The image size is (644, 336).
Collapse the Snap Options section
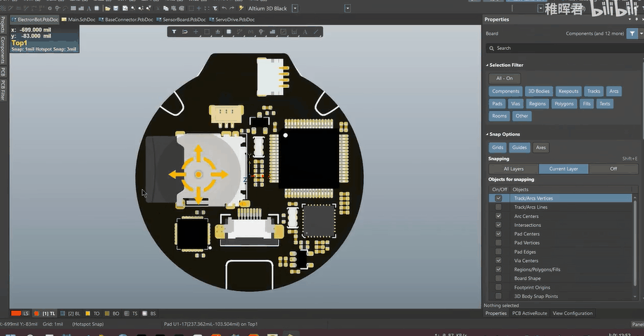click(x=487, y=134)
